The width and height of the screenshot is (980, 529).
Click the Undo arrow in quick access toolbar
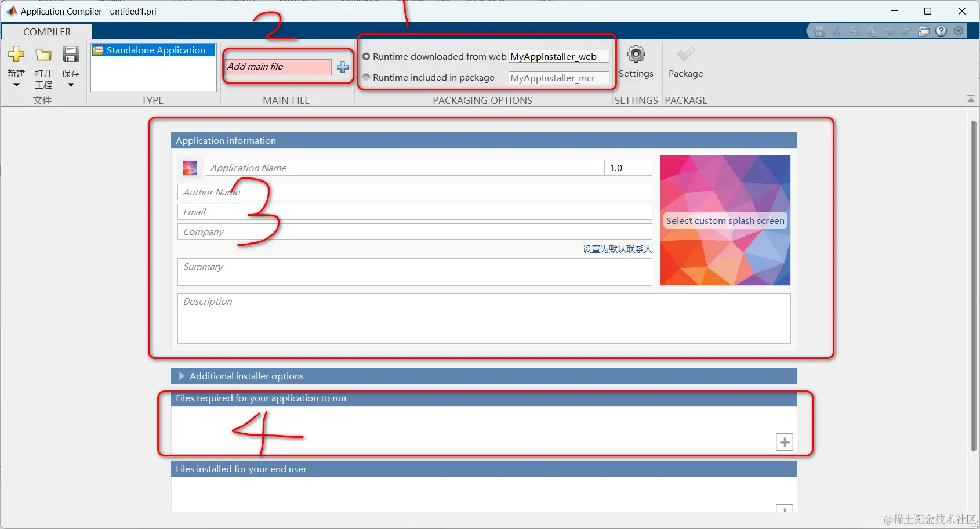(889, 31)
